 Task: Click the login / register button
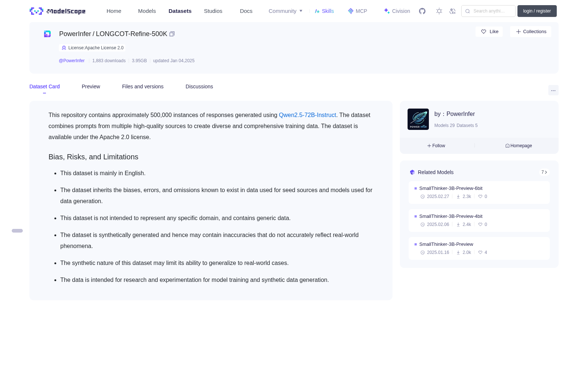[537, 11]
